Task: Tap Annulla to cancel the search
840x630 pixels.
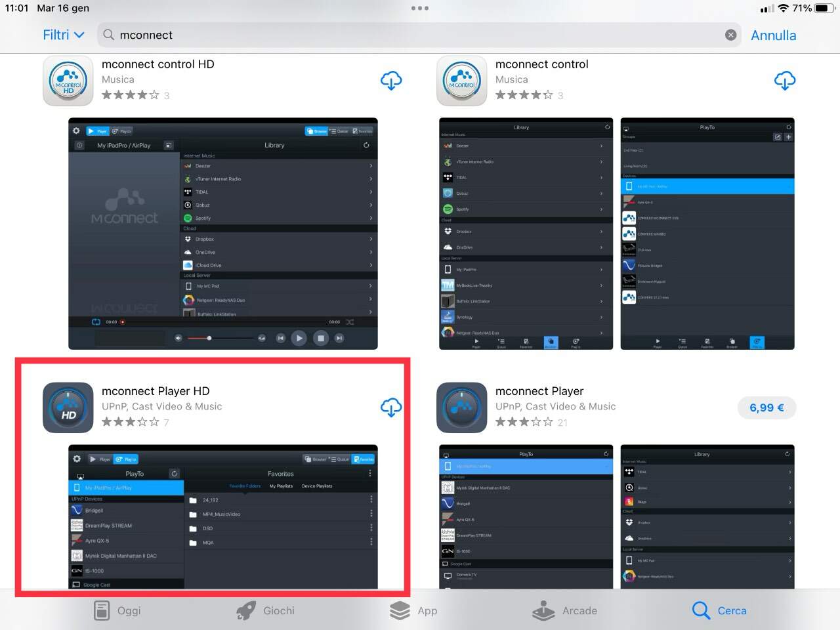Action: click(773, 35)
